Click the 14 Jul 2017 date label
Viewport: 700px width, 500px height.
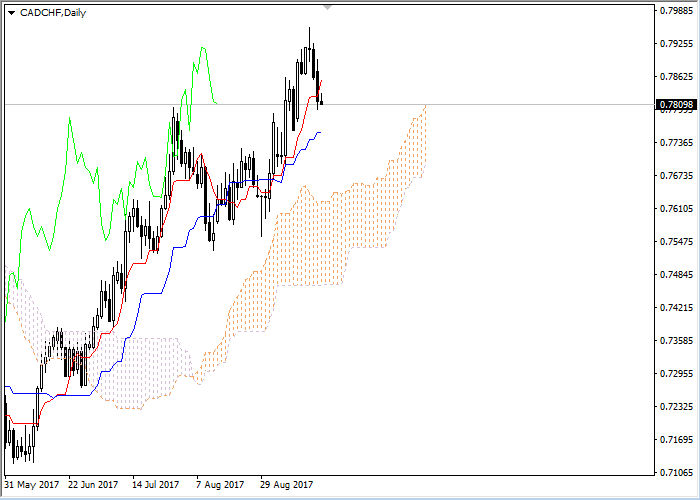point(155,485)
